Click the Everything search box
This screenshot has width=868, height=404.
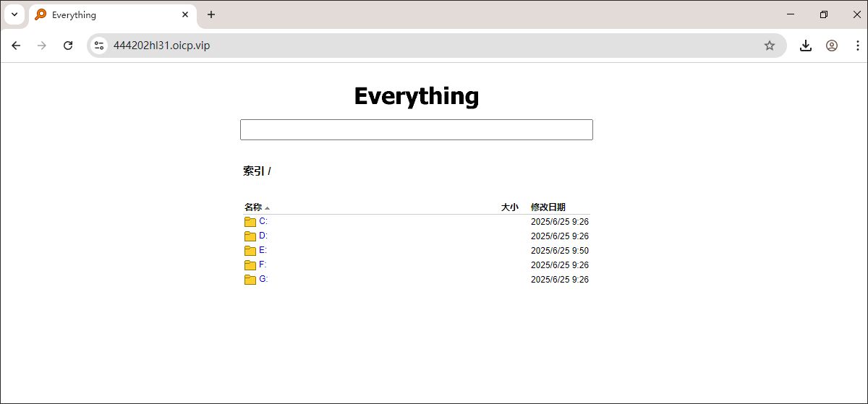click(x=417, y=130)
